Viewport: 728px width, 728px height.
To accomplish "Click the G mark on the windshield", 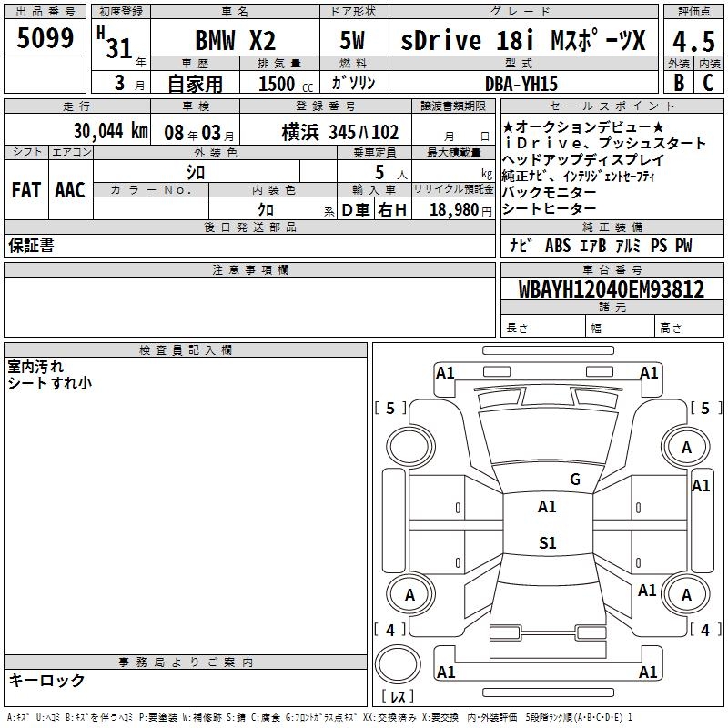I will (x=574, y=480).
